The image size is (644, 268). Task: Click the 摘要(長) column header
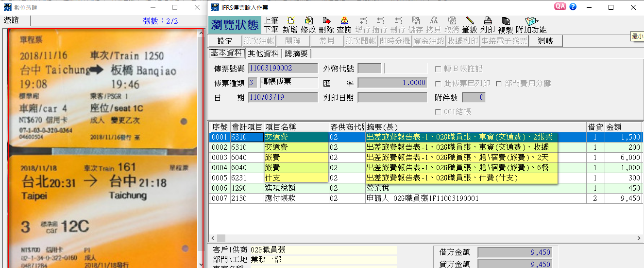tap(476, 127)
